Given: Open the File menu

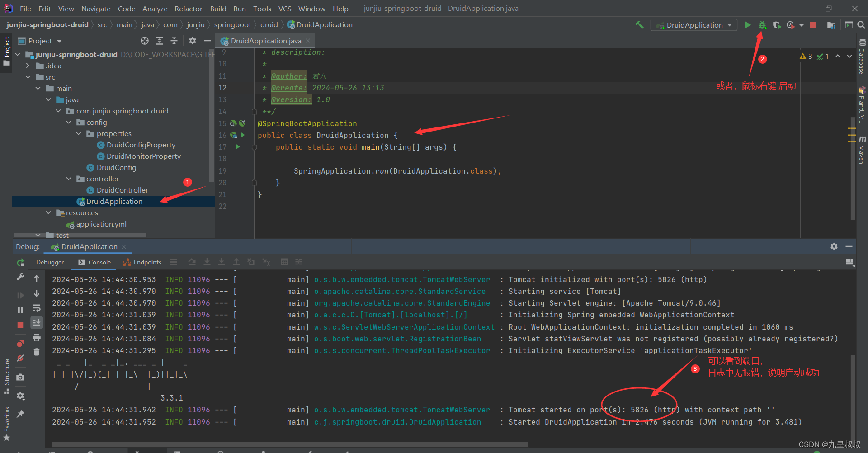Looking at the screenshot, I should click(x=25, y=9).
